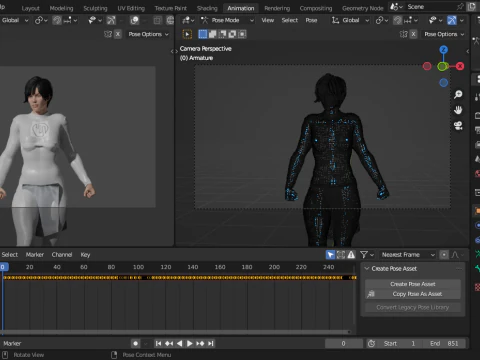Toggle overlays button in left viewport header
Image resolution: width=480 pixels, height=360 pixels.
coord(135,20)
